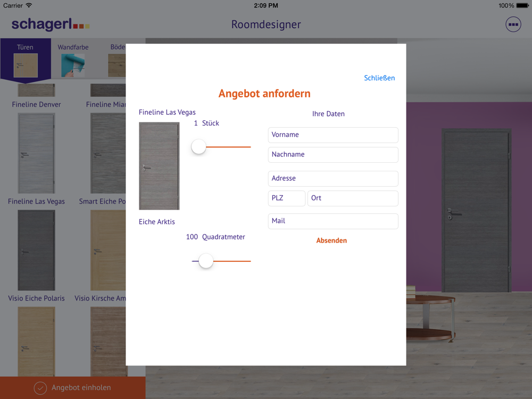Click the Vorname input field
The height and width of the screenshot is (399, 532).
coord(333,135)
